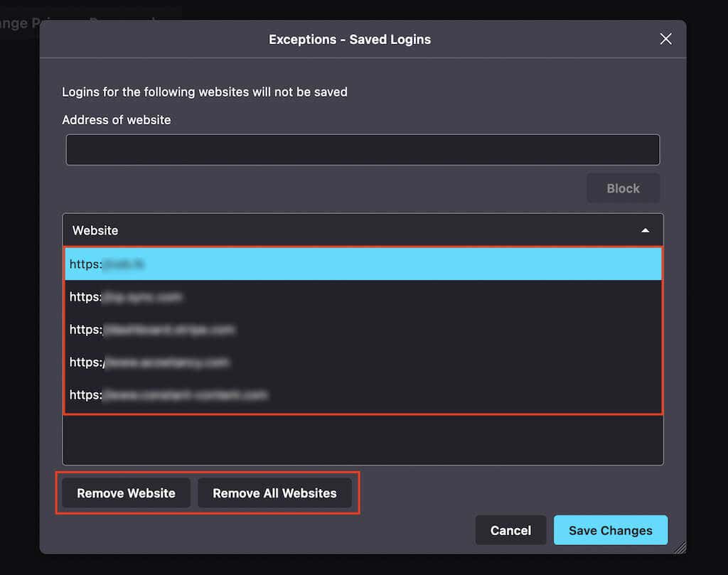Click the Exceptions - Saved Logins title
The height and width of the screenshot is (575, 728).
point(349,39)
